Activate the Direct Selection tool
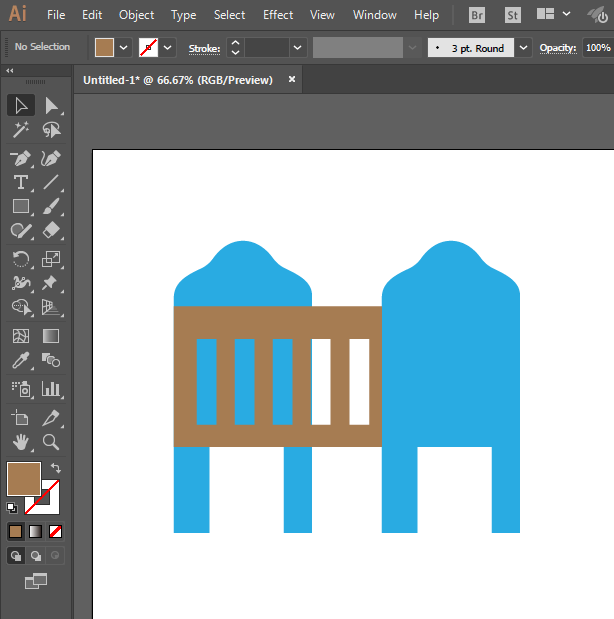The width and height of the screenshot is (614, 619). [51, 106]
